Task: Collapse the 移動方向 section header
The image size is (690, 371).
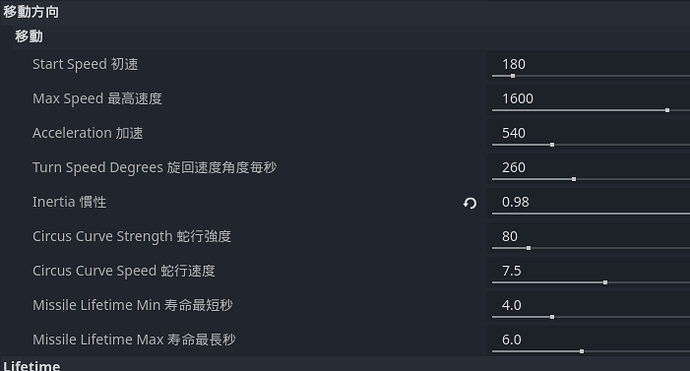Action: [x=345, y=12]
